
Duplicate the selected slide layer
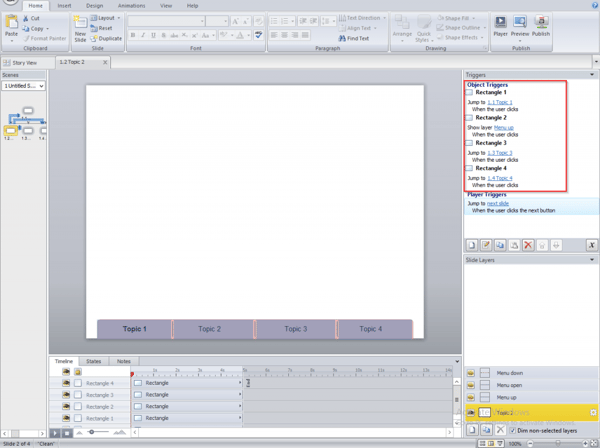click(x=486, y=430)
